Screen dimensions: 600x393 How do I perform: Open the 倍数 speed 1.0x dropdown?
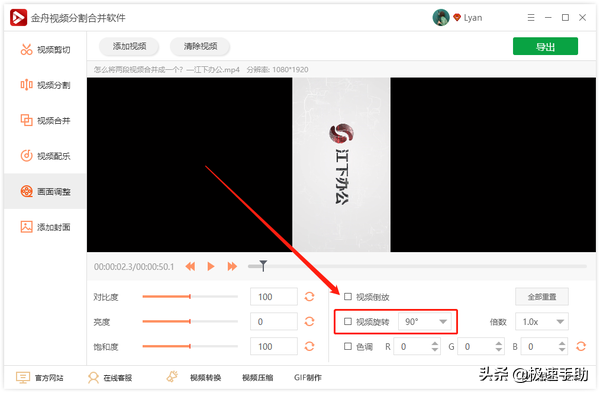[542, 321]
